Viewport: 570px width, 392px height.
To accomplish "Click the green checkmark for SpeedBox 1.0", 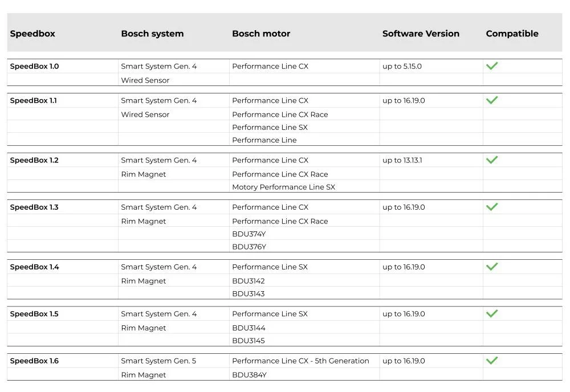I will pos(492,66).
